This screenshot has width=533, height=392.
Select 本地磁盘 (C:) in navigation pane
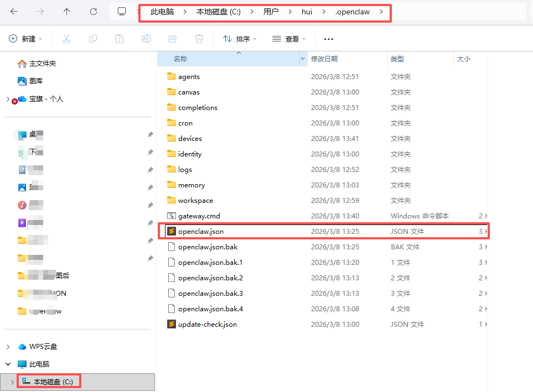click(53, 381)
